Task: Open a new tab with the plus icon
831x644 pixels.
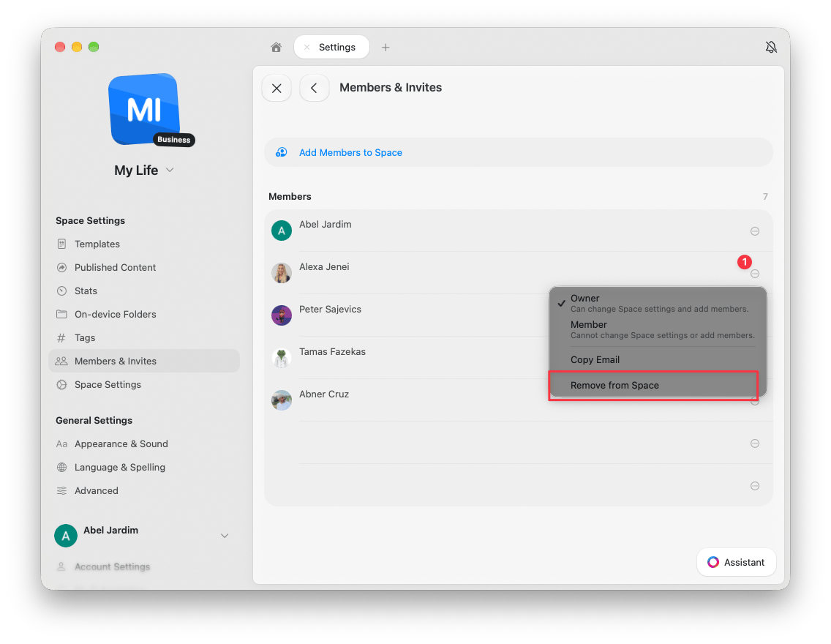Action: tap(386, 47)
